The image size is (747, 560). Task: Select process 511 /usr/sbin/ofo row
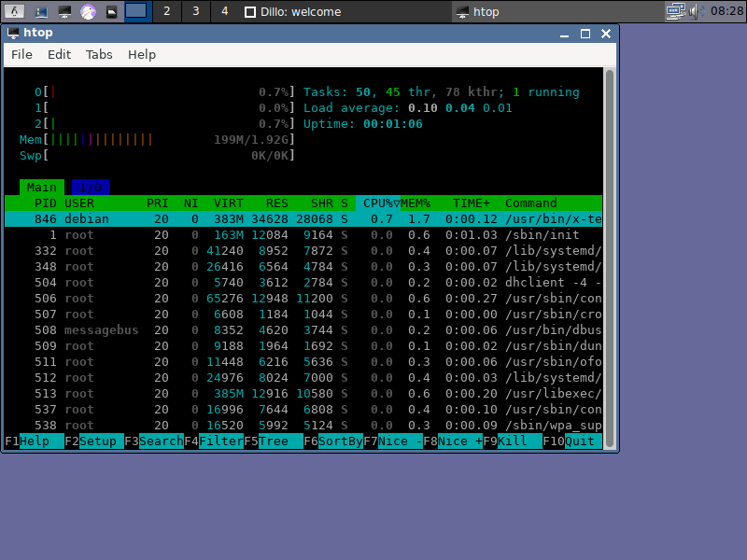tap(303, 362)
